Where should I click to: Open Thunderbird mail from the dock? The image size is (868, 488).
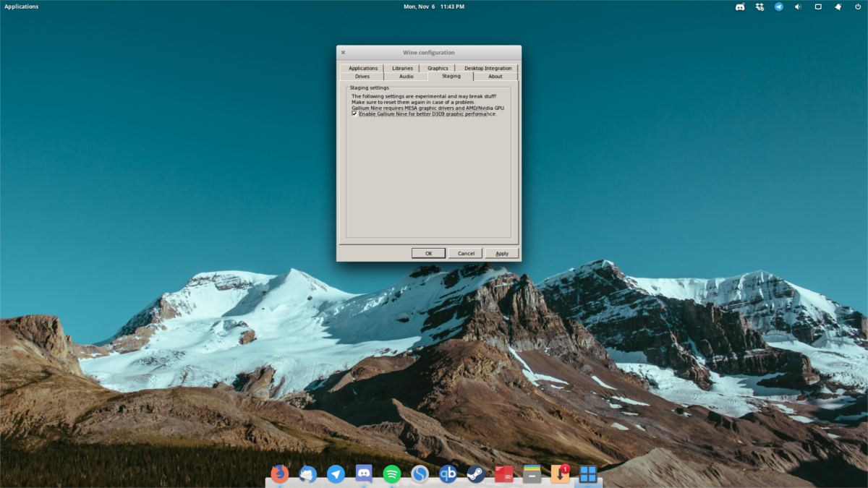pos(308,474)
